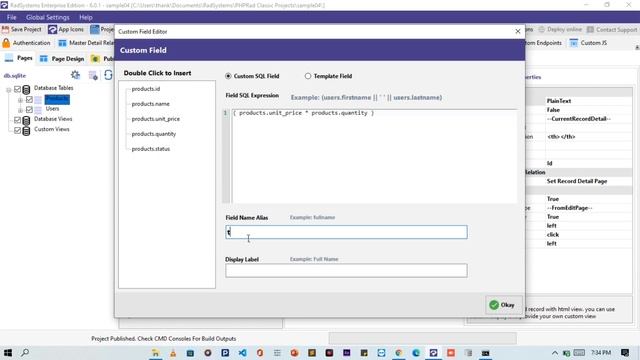640x360 pixels.
Task: Click the Okay button
Action: click(504, 305)
